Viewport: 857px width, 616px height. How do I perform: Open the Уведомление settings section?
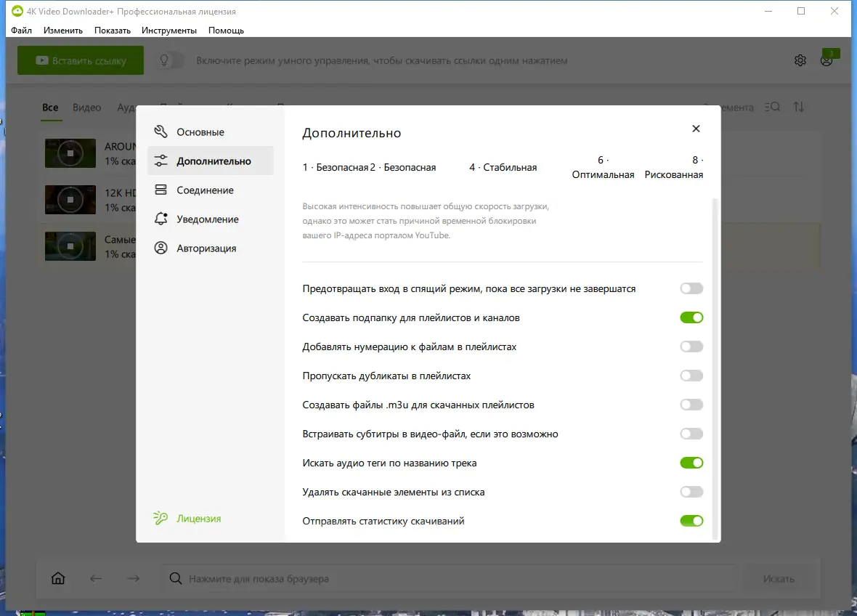(x=207, y=219)
